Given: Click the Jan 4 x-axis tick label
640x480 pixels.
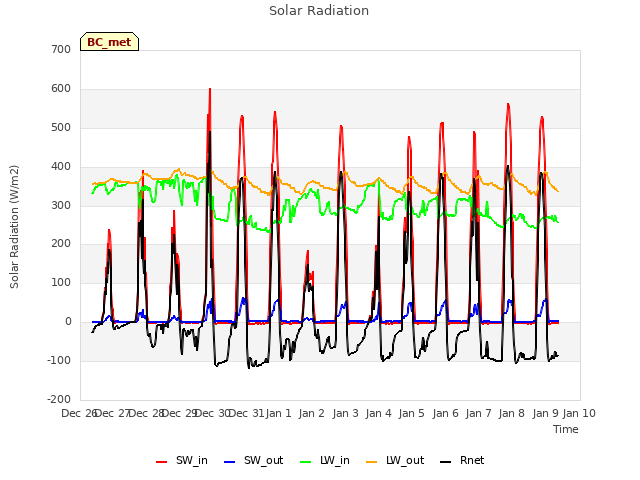Looking at the screenshot, I should click(378, 413).
